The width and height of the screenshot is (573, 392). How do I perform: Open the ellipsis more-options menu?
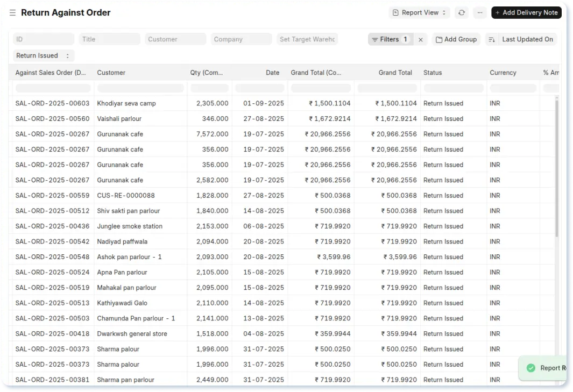click(479, 12)
